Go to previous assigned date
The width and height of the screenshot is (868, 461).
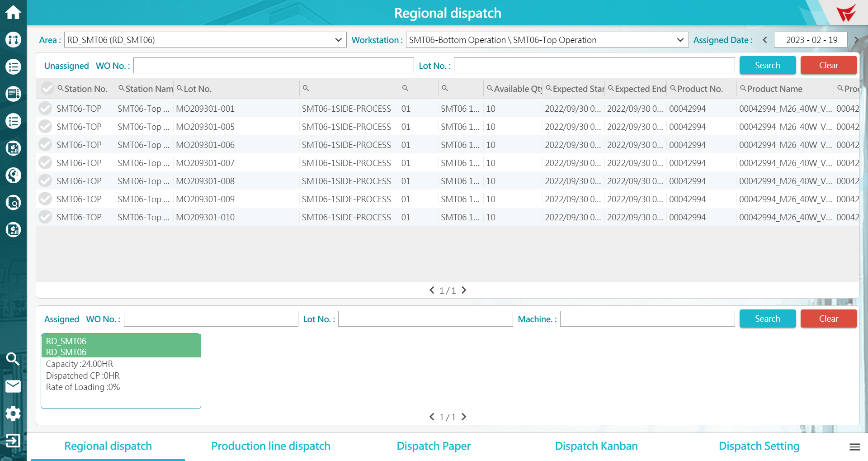coord(765,40)
